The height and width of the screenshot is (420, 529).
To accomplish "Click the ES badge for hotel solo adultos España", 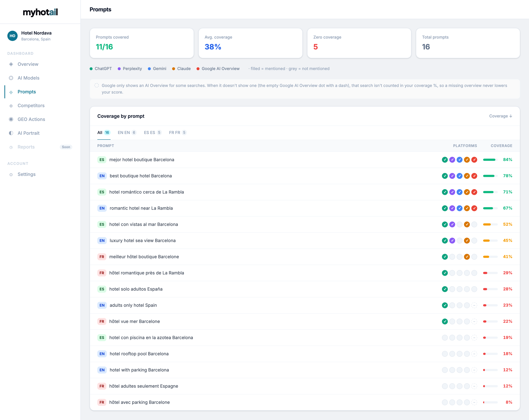I will point(102,289).
